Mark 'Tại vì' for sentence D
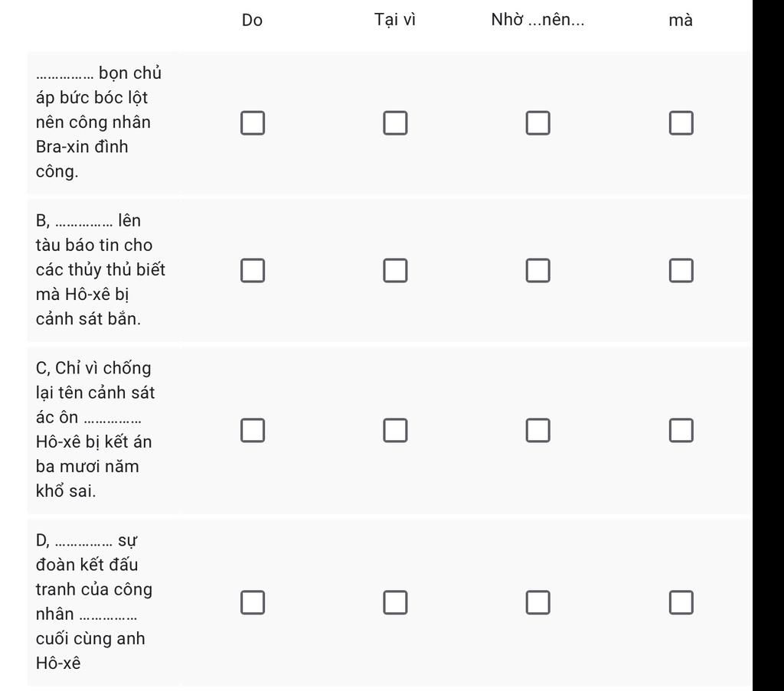This screenshot has height=691, width=784. point(395,602)
